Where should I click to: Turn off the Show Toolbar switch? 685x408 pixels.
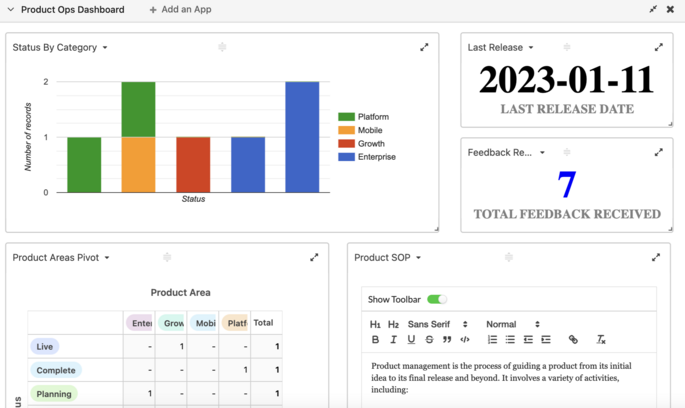(436, 299)
